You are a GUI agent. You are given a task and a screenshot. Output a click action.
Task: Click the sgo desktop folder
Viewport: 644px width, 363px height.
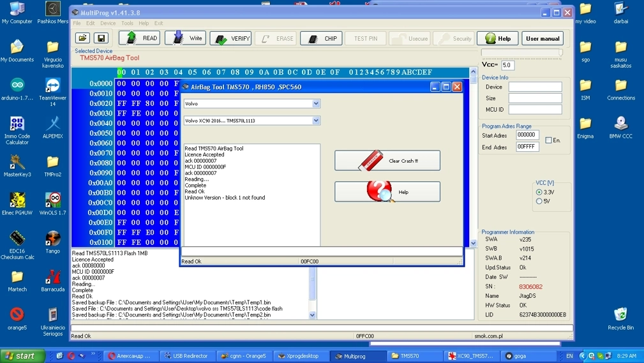(585, 51)
